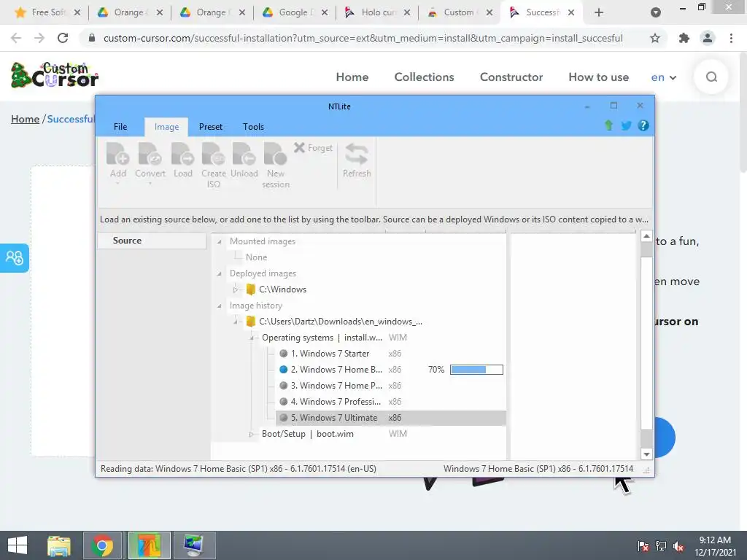Click the Unload image toolbar icon
The width and height of the screenshot is (747, 560).
tap(244, 160)
